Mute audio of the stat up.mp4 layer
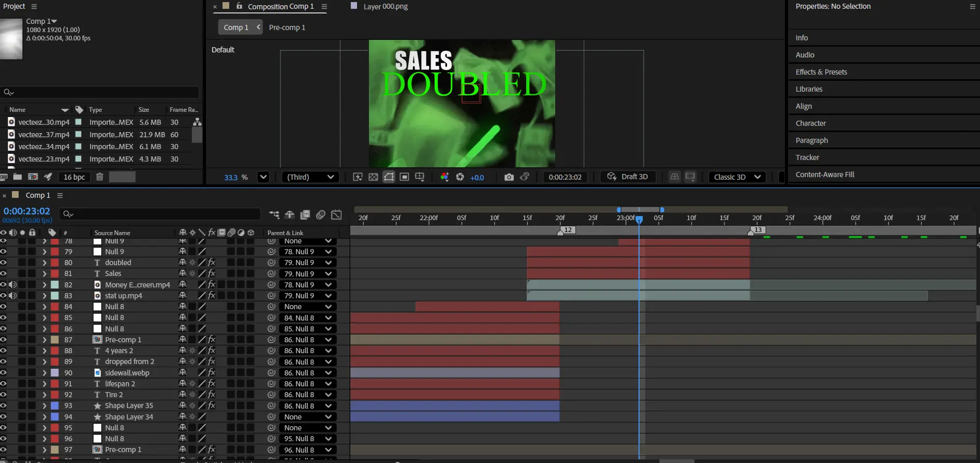 [x=13, y=296]
